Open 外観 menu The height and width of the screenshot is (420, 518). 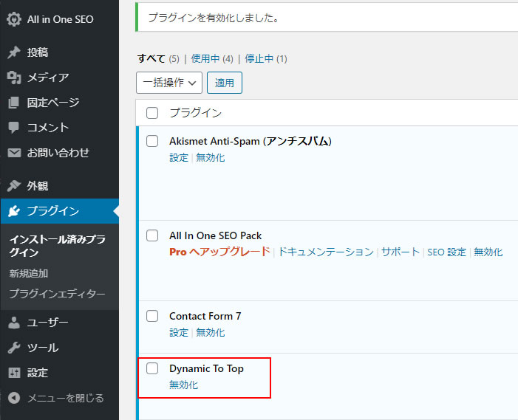pyautogui.click(x=38, y=186)
